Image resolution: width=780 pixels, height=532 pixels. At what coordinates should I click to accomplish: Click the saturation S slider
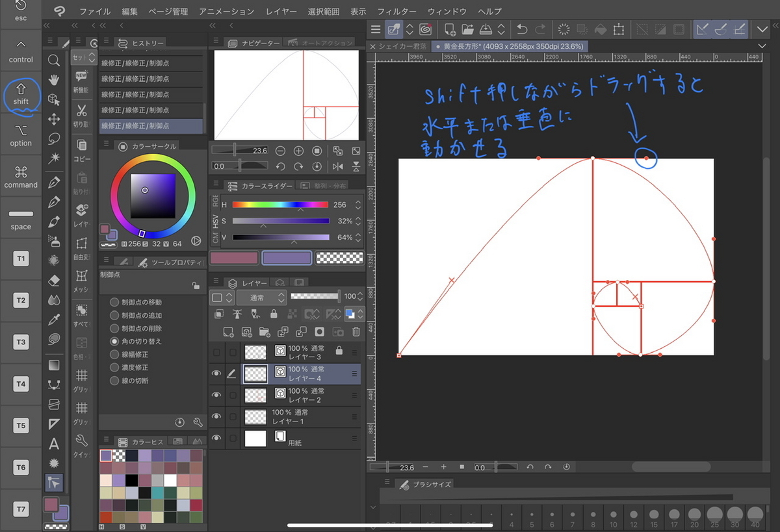tap(280, 221)
